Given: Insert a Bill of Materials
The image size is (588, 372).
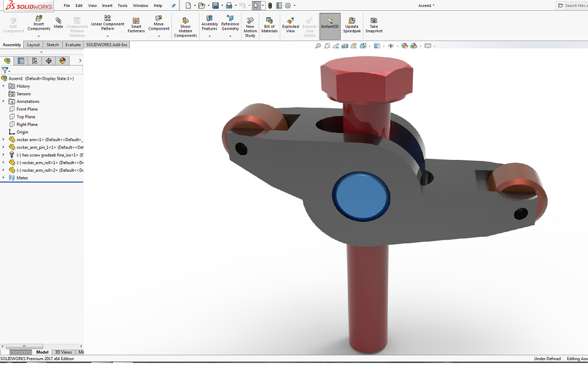Looking at the screenshot, I should click(269, 25).
